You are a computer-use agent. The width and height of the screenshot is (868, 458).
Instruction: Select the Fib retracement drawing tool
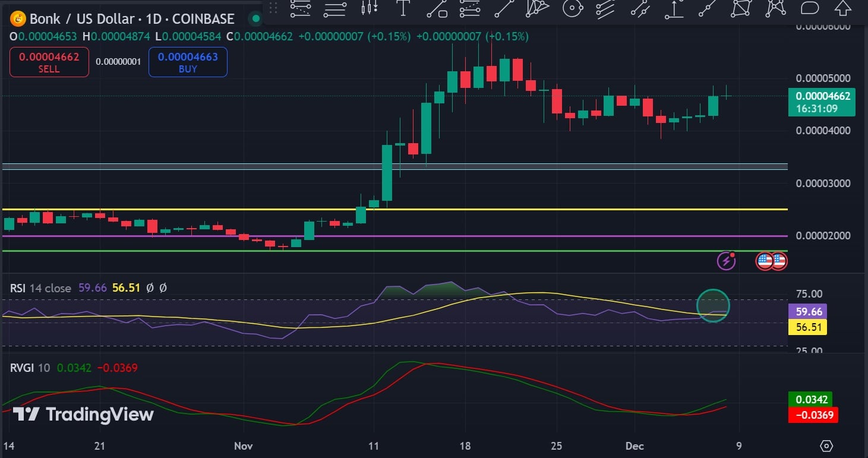click(x=301, y=8)
